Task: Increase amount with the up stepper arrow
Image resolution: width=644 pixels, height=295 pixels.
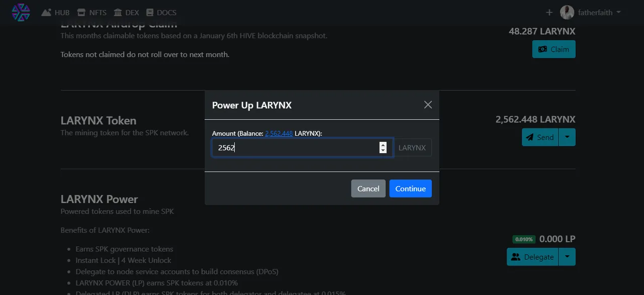Action: pyautogui.click(x=383, y=145)
